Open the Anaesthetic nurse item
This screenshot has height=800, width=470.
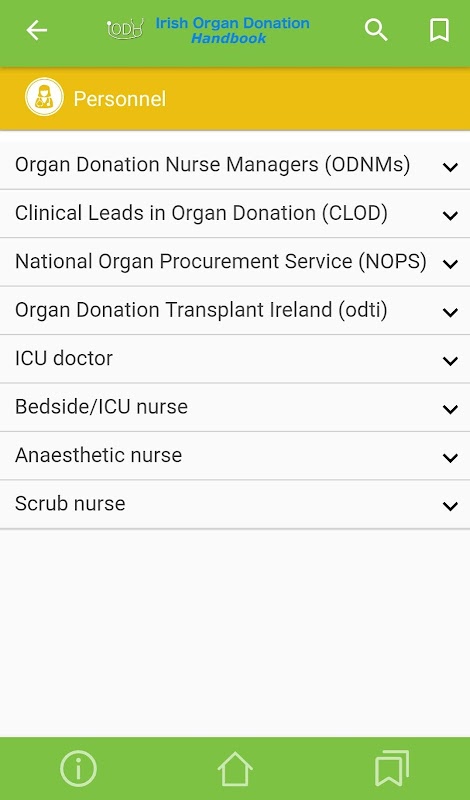(x=235, y=456)
